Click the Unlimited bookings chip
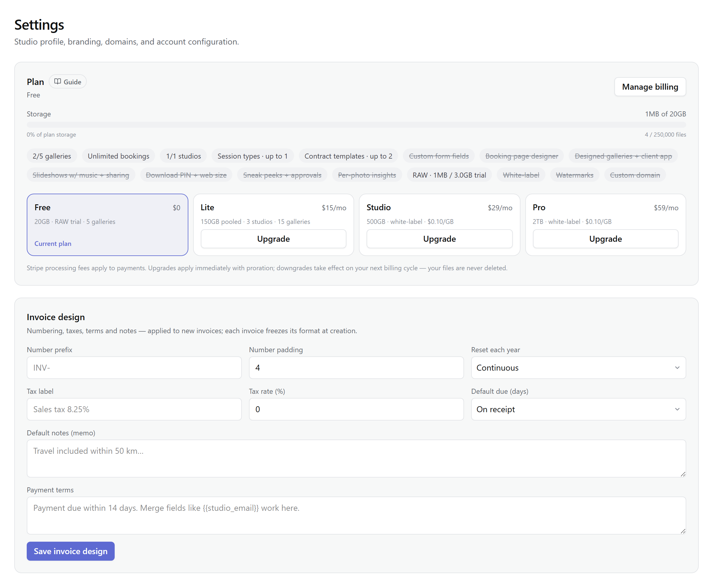 click(118, 156)
